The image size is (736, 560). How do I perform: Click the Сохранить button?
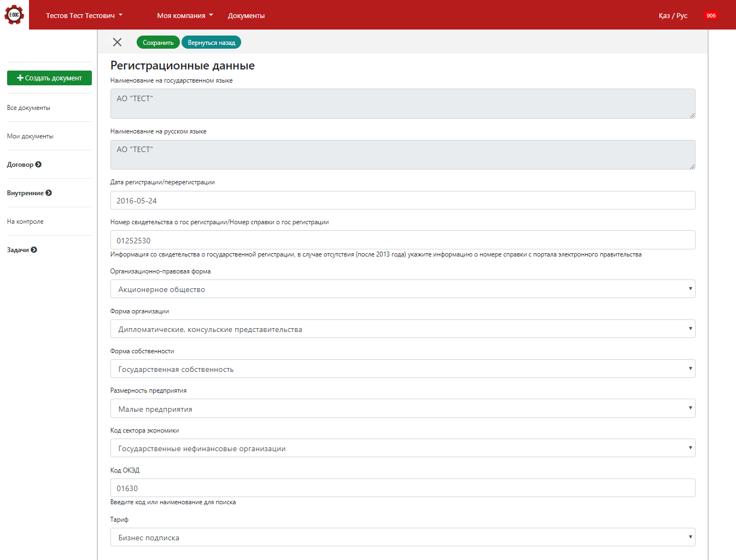(158, 43)
